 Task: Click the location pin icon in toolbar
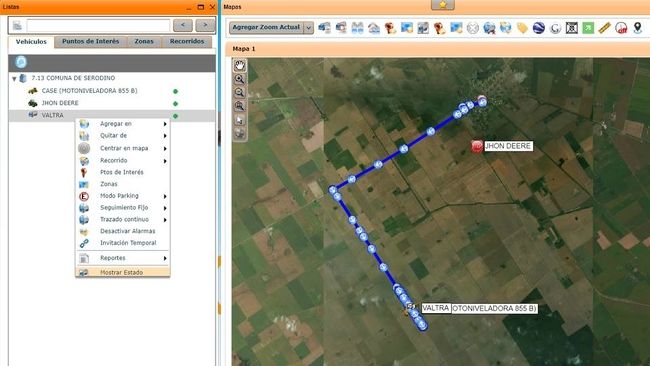[x=638, y=28]
